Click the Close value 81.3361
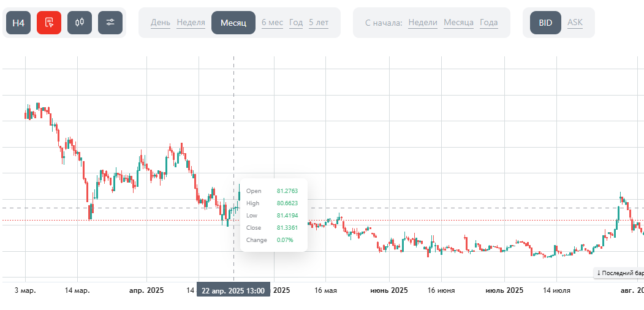The height and width of the screenshot is (310, 644). click(x=287, y=228)
